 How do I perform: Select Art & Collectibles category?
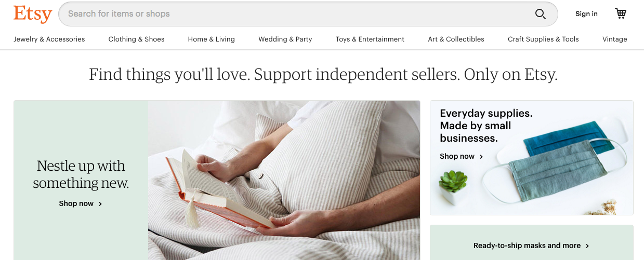click(x=456, y=39)
